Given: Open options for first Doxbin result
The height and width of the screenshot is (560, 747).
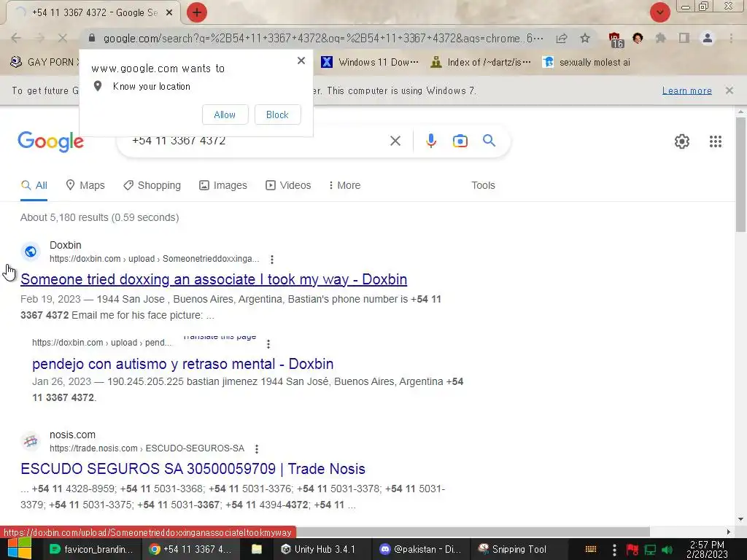Looking at the screenshot, I should [272, 260].
